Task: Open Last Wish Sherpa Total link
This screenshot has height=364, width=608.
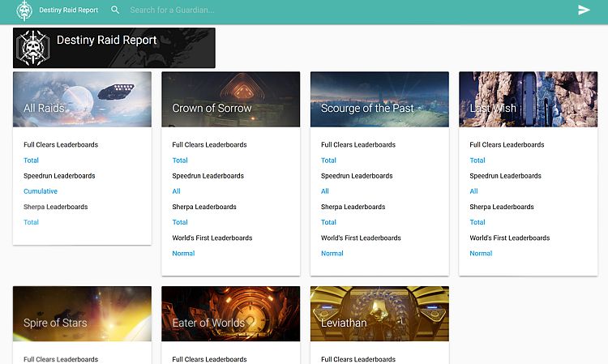Action: (x=477, y=222)
